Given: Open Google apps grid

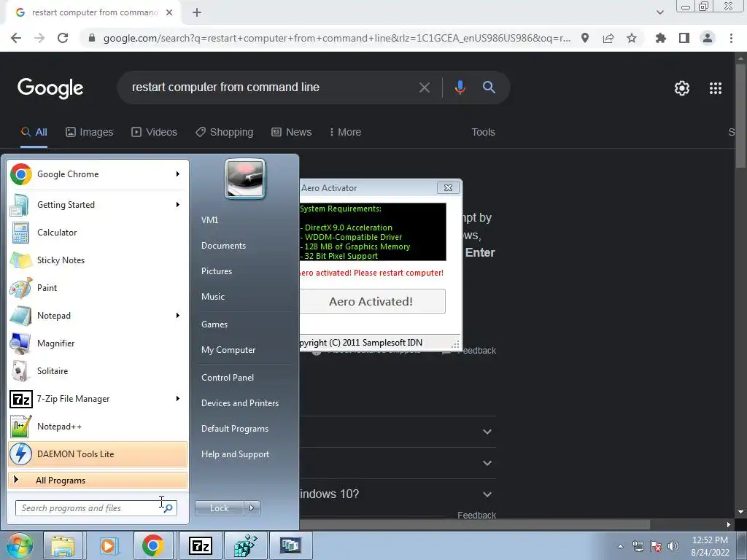Looking at the screenshot, I should coord(715,88).
